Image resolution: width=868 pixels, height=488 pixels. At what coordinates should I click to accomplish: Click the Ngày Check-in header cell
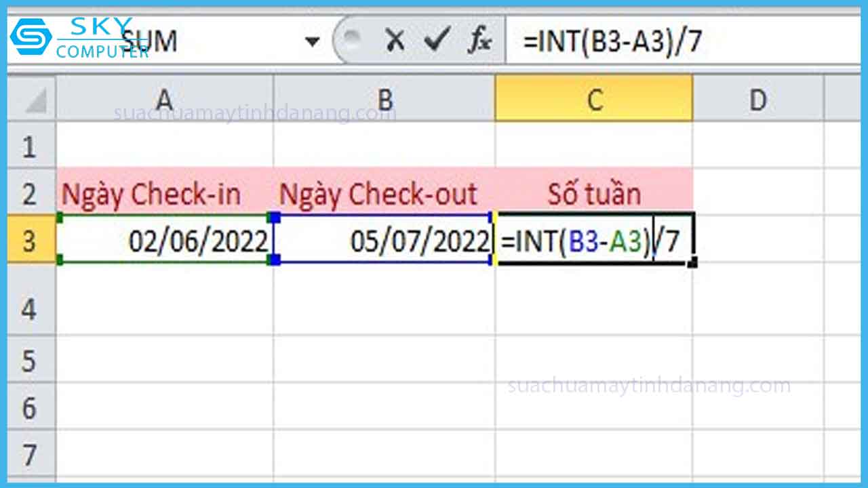pyautogui.click(x=164, y=195)
